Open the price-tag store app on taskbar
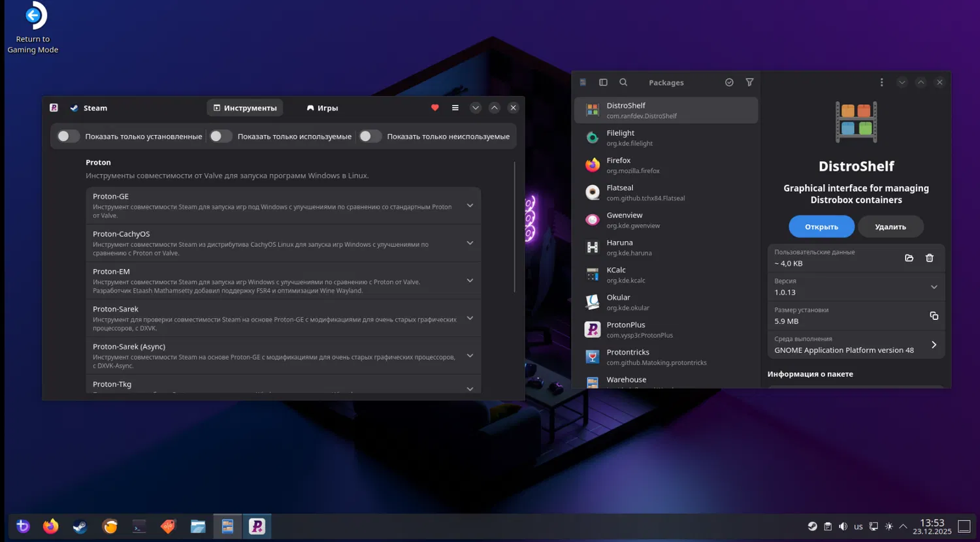Screen dimensions: 980x542 click(169, 526)
